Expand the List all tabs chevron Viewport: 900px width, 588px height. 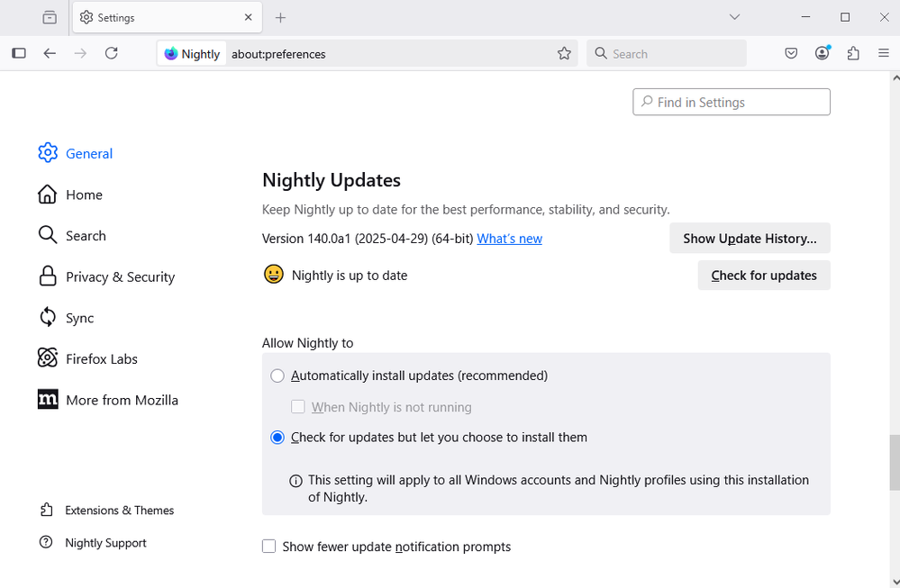pos(734,17)
